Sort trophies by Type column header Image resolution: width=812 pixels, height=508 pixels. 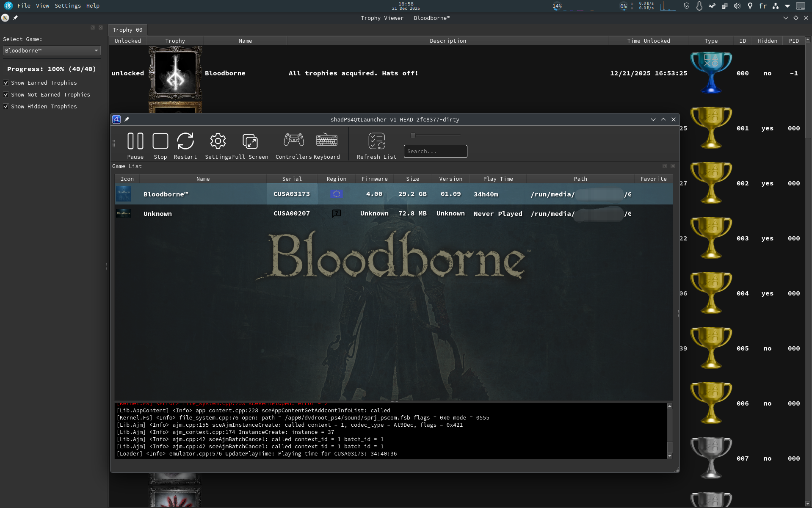pyautogui.click(x=711, y=41)
